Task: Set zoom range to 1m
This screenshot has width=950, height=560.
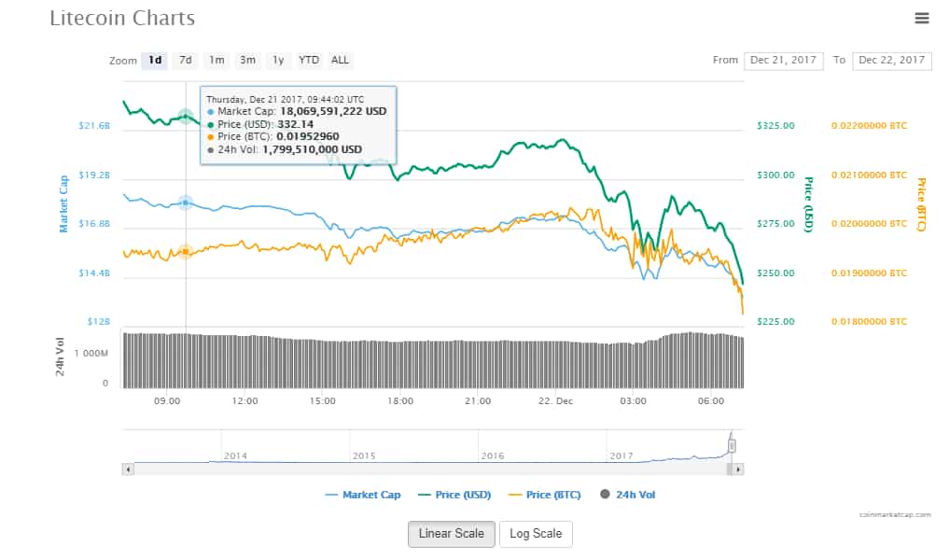Action: (217, 60)
